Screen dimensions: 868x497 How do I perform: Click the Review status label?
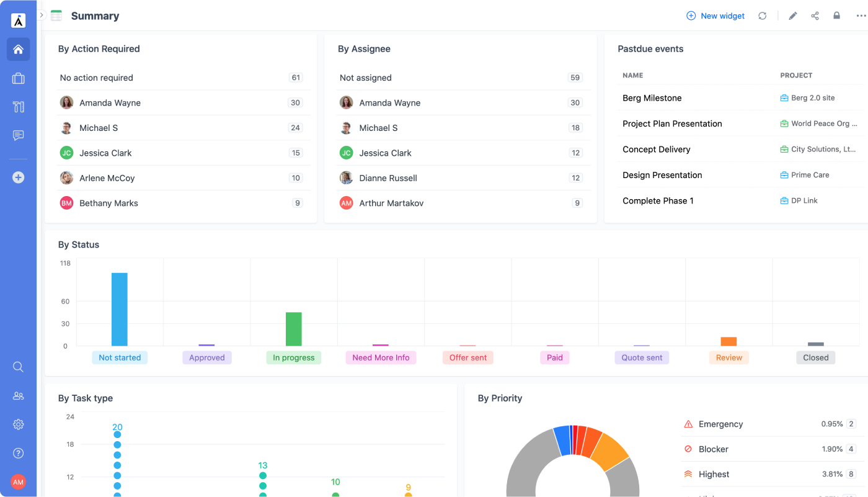[x=729, y=357]
